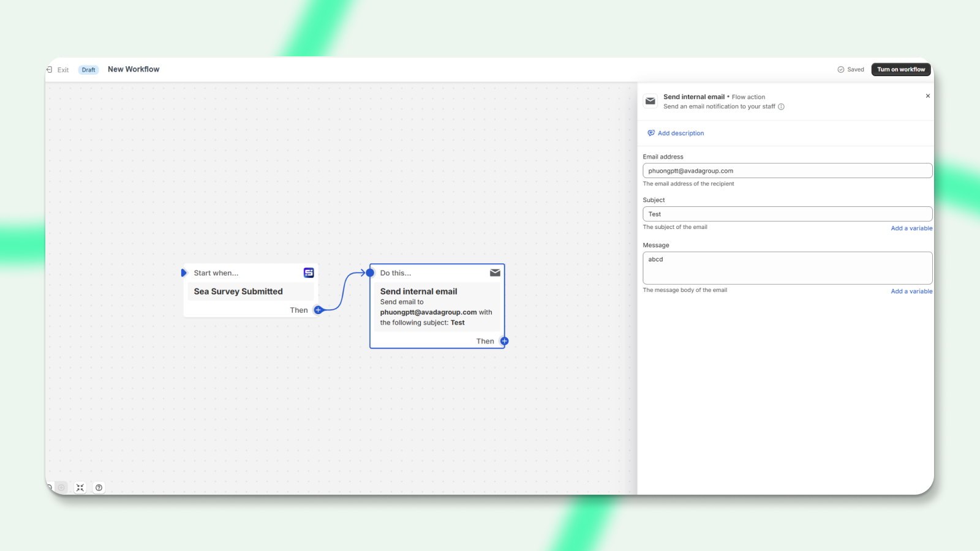
Task: Close the Send internal email panel
Action: point(927,96)
